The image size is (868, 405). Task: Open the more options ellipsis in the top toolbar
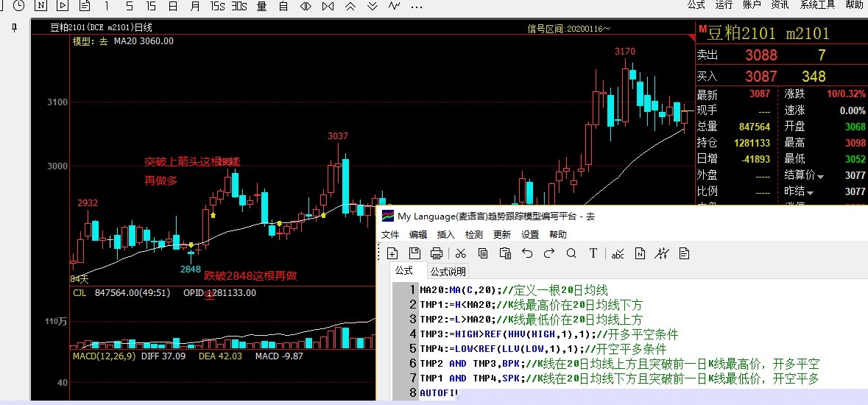coord(417,6)
